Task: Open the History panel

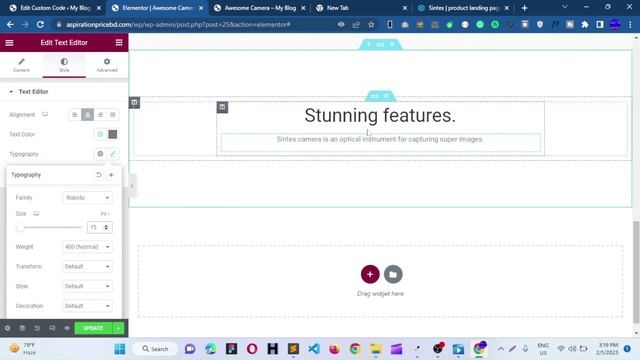Action: (x=37, y=328)
